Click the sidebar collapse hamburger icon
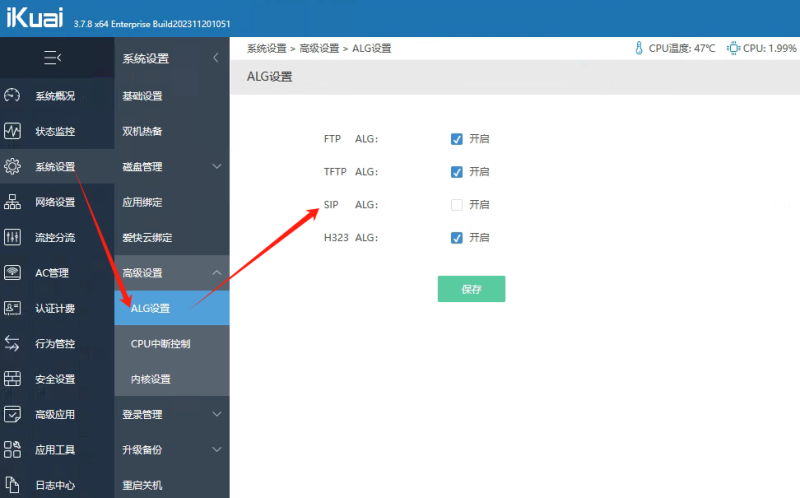This screenshot has height=498, width=800. pyautogui.click(x=53, y=58)
